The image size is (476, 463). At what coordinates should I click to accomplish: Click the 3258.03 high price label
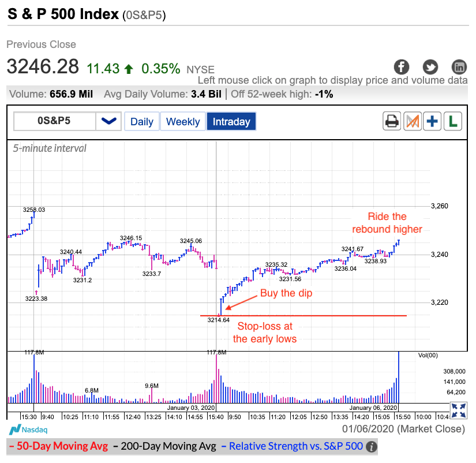coord(34,210)
